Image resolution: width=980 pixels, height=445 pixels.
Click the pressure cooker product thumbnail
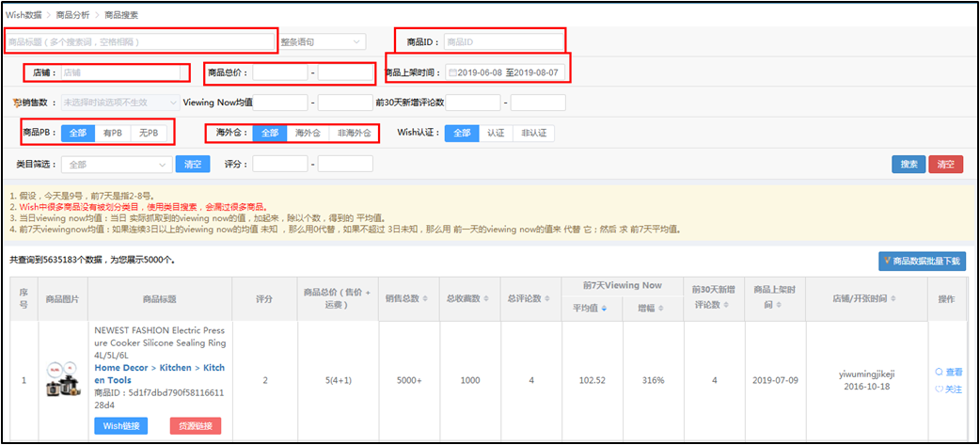63,379
